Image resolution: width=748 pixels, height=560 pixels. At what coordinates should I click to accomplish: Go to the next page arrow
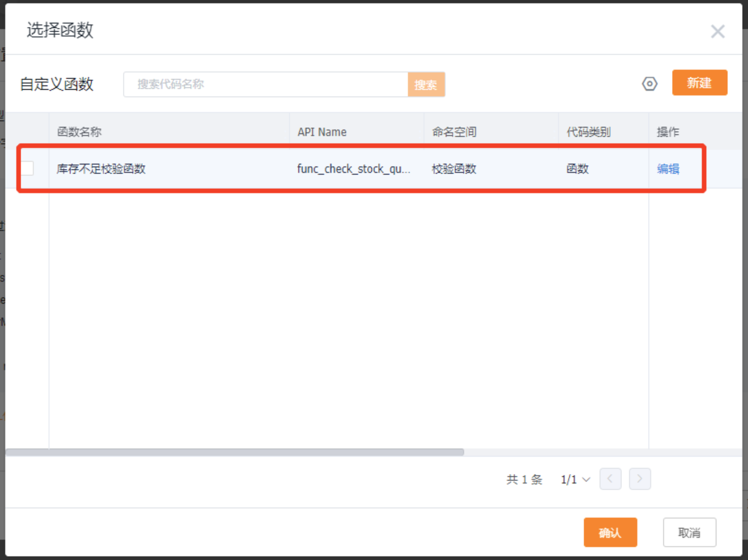click(640, 479)
